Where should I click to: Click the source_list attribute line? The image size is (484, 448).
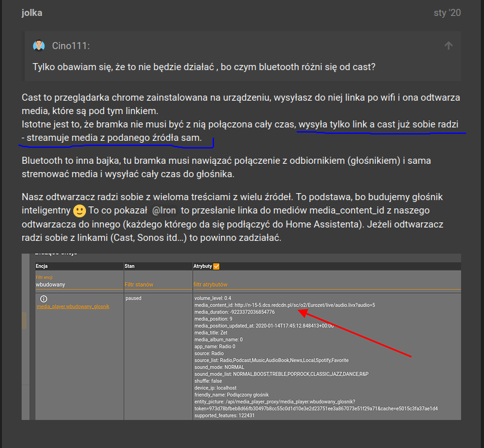click(271, 360)
